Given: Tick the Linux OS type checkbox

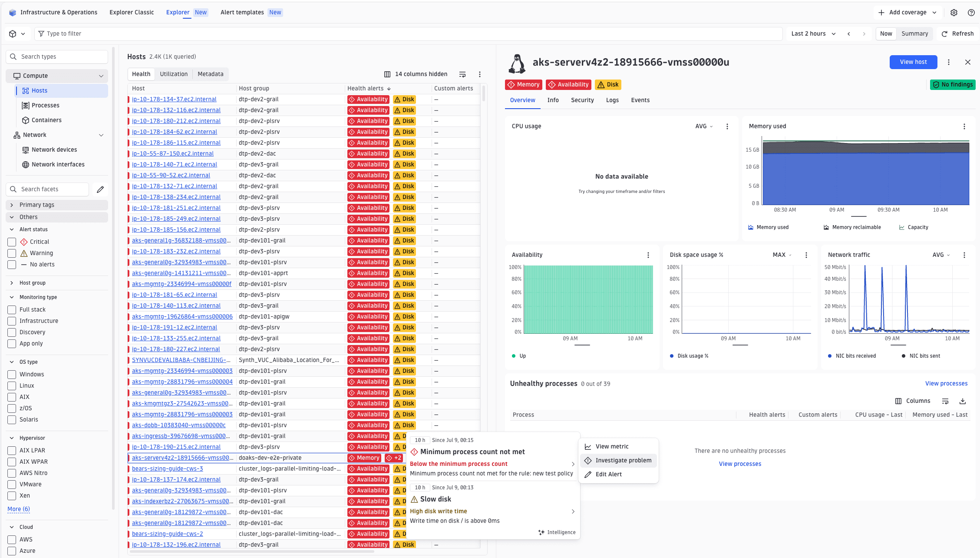Looking at the screenshot, I should [12, 385].
